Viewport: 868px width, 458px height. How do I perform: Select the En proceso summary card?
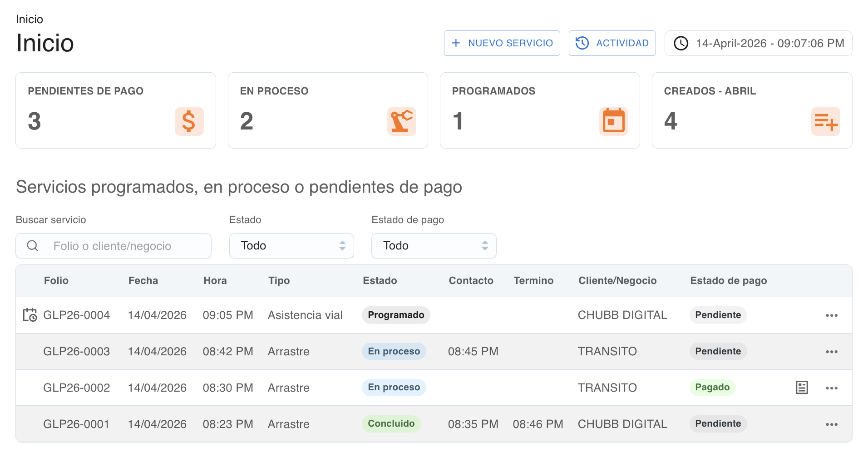pos(328,110)
